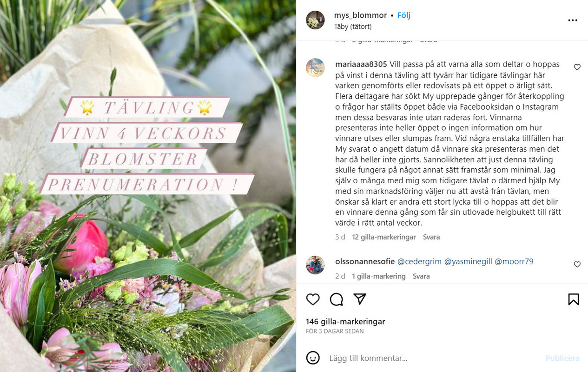View 12 gilla-markeringar on comment
Viewport: 588px width, 372px height.
click(x=384, y=237)
